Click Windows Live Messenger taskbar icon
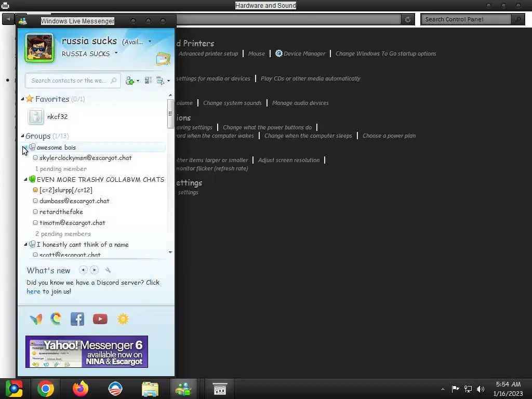Screen dimensions: 532x399 (183, 389)
